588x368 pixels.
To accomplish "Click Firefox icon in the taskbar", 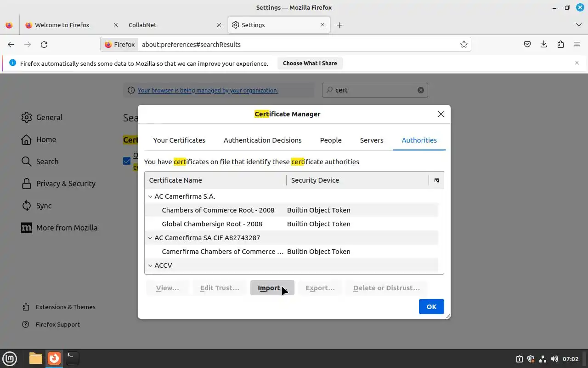I will pyautogui.click(x=54, y=358).
